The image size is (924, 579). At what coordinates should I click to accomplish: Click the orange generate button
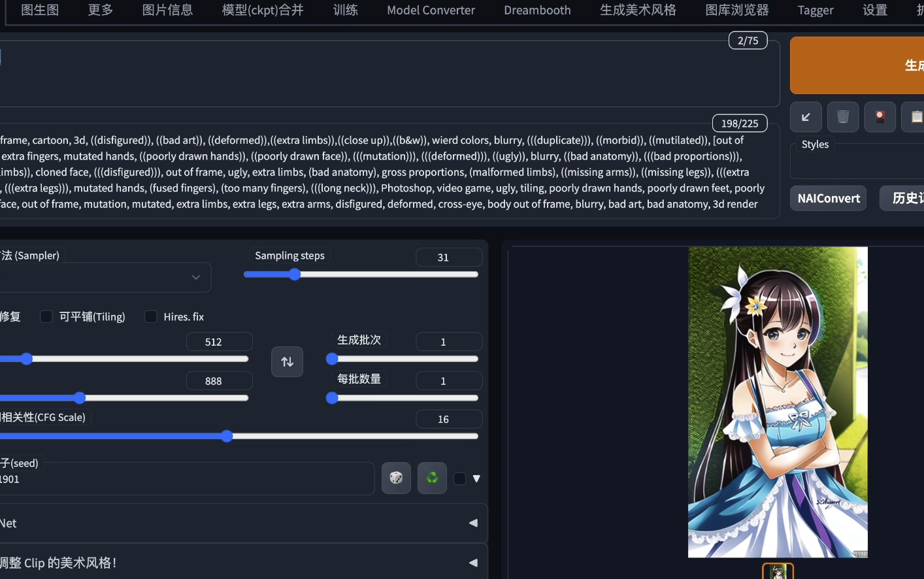(857, 65)
